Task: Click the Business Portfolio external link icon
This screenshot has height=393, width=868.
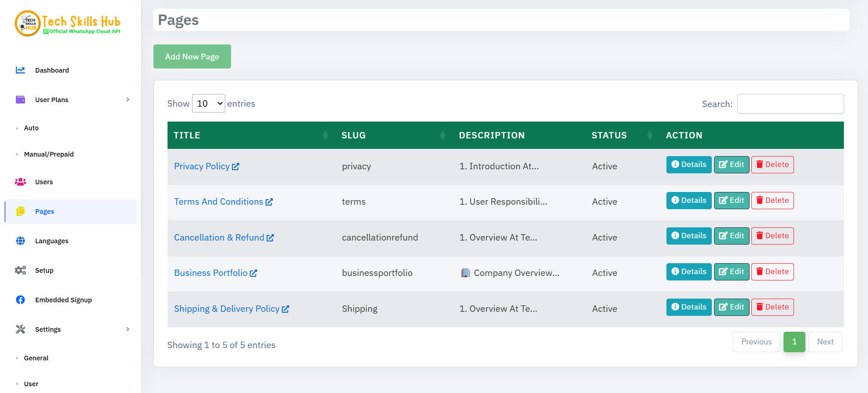Action: click(253, 273)
